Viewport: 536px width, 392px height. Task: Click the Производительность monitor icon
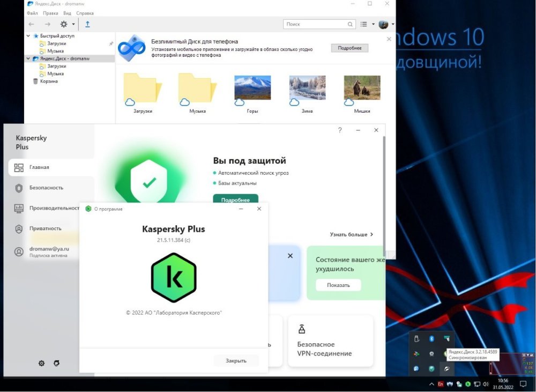click(x=19, y=208)
